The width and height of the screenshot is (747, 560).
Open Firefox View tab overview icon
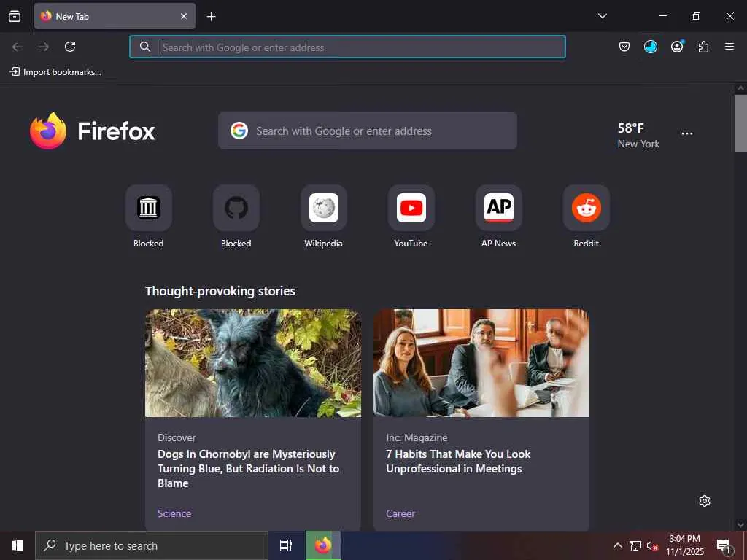point(15,16)
